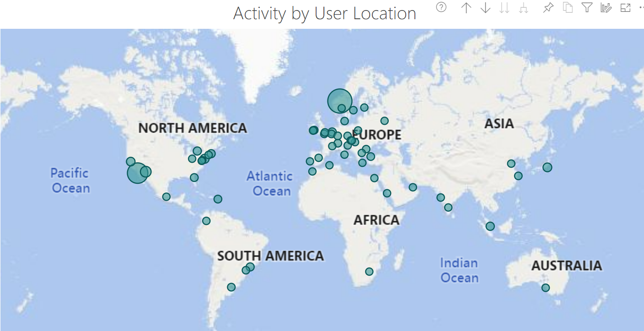Screen dimensions: 644x331
Task: Select the Caribbean bubble east of Cuba
Action: pyautogui.click(x=218, y=199)
